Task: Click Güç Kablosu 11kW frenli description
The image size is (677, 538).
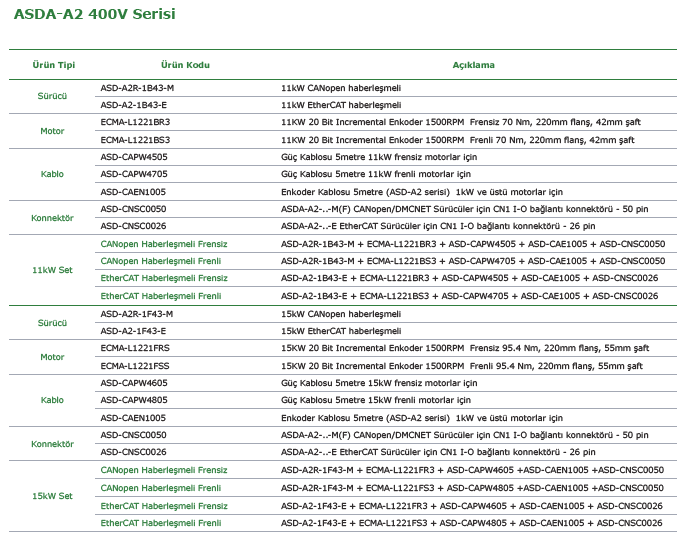Action: 376,174
